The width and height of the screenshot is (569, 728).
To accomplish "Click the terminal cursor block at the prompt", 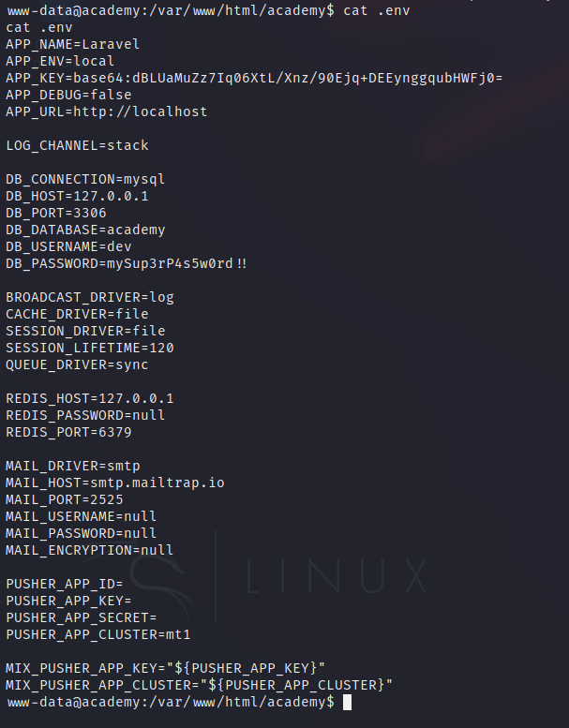I will click(x=348, y=702).
